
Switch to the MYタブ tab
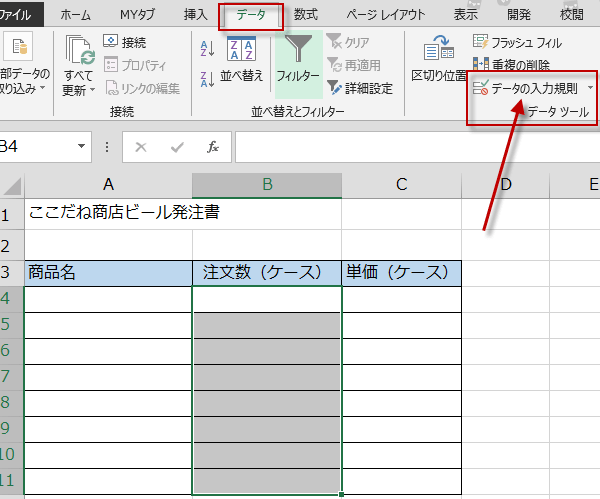tap(137, 15)
